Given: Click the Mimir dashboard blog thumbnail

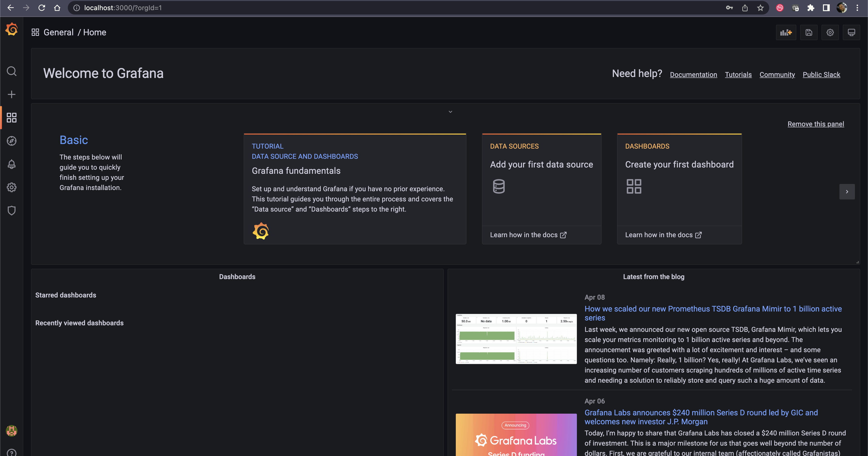Looking at the screenshot, I should pos(516,339).
